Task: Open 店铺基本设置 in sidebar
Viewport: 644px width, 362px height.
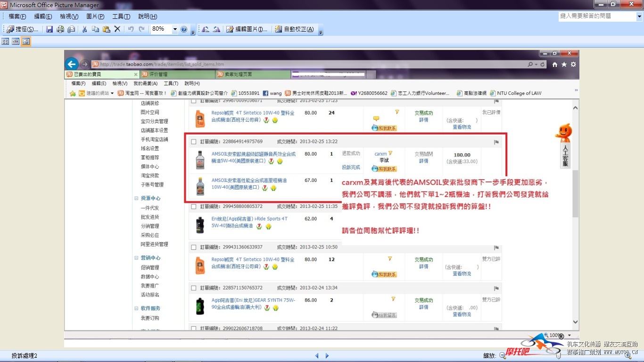Action: pos(154,131)
